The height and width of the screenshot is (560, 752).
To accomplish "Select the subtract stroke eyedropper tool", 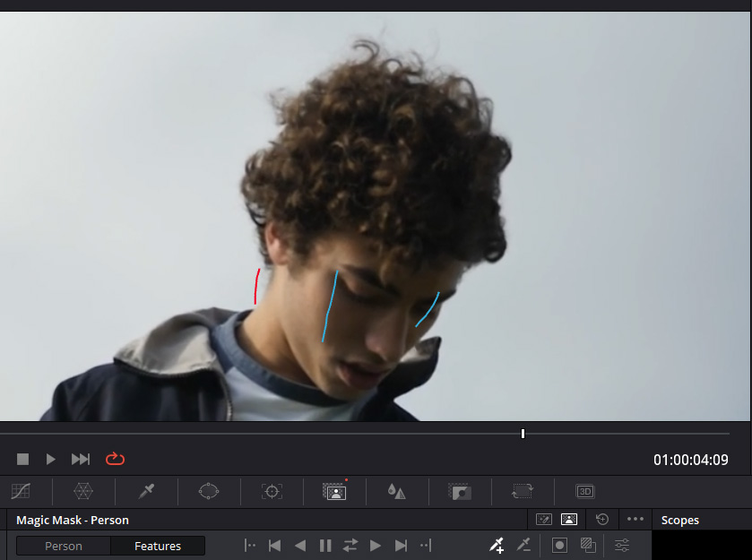I will 523,545.
